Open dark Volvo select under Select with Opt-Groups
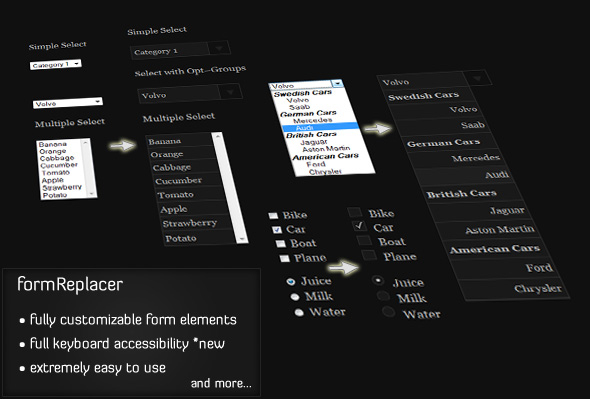590x399 pixels. pyautogui.click(x=190, y=93)
